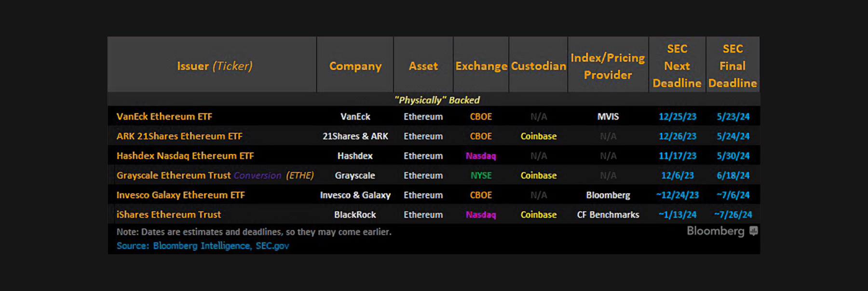The width and height of the screenshot is (868, 291).
Task: Select the Index/Pricing Provider column header
Action: (x=608, y=66)
